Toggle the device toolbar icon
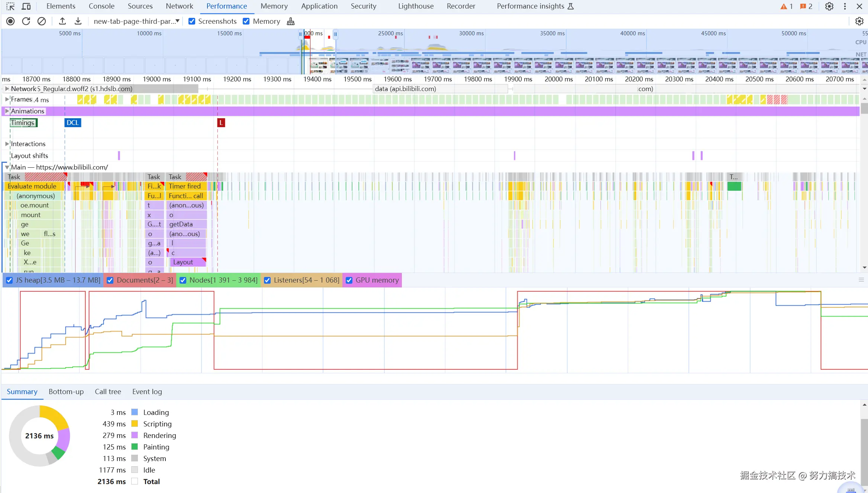868x493 pixels. pyautogui.click(x=26, y=6)
